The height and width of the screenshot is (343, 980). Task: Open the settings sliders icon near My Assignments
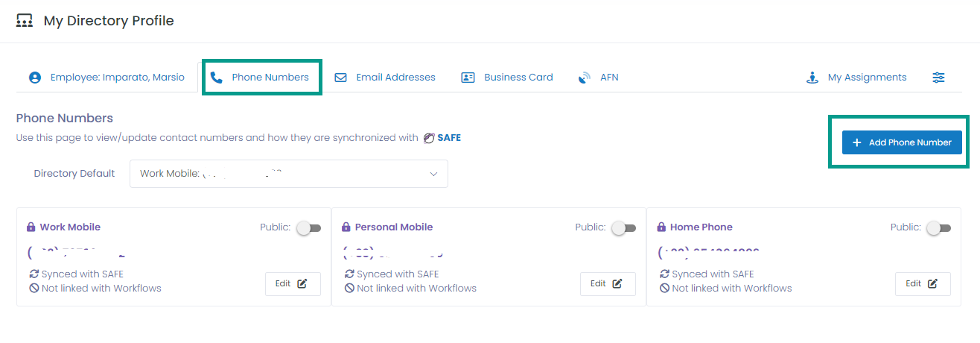pos(938,78)
